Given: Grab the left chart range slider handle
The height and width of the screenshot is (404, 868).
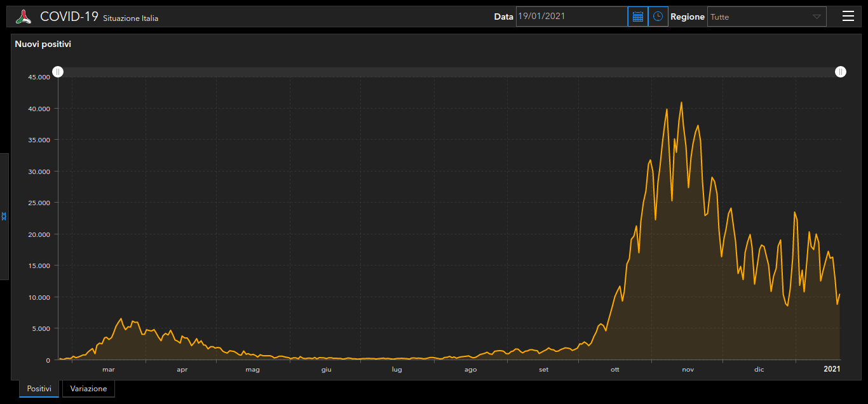Looking at the screenshot, I should (x=58, y=72).
